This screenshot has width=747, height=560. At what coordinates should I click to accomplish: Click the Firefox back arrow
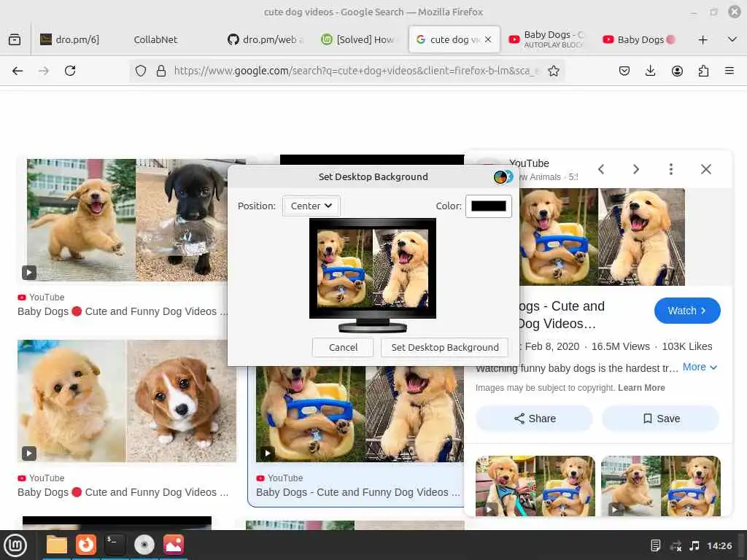coord(18,71)
